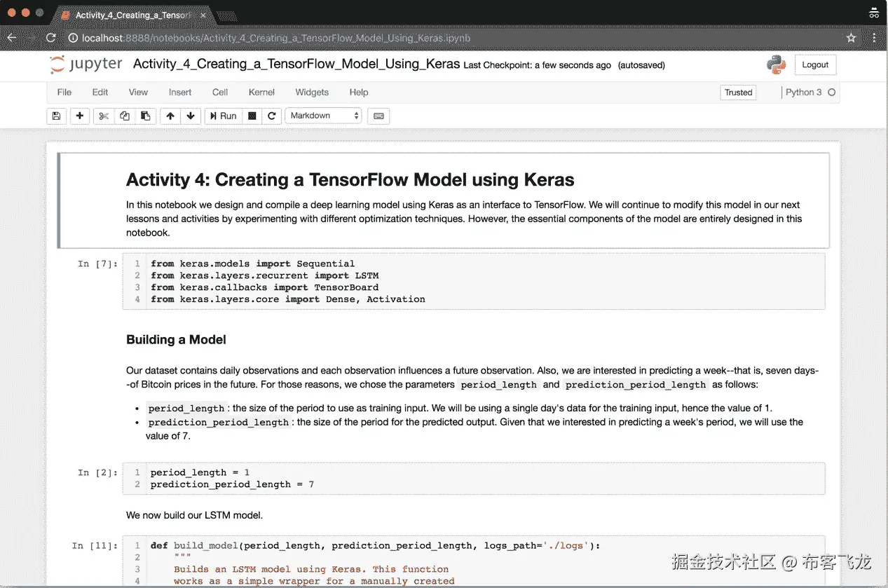Go back with the browser back arrow

tap(11, 38)
